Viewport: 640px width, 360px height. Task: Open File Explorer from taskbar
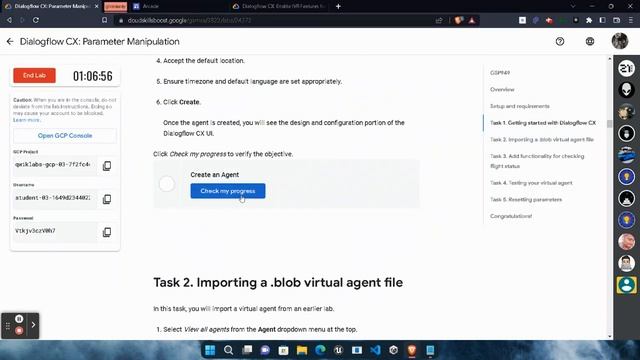[302, 350]
